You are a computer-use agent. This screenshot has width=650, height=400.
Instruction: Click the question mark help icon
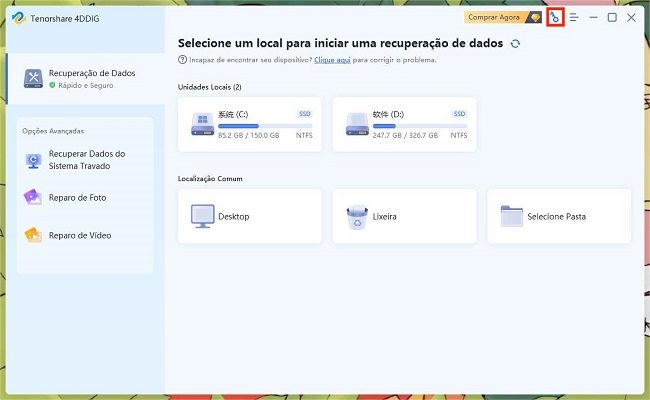(x=182, y=60)
